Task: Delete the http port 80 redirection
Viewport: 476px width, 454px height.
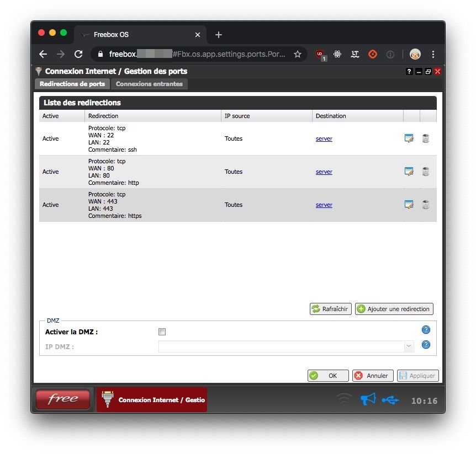Action: click(425, 172)
